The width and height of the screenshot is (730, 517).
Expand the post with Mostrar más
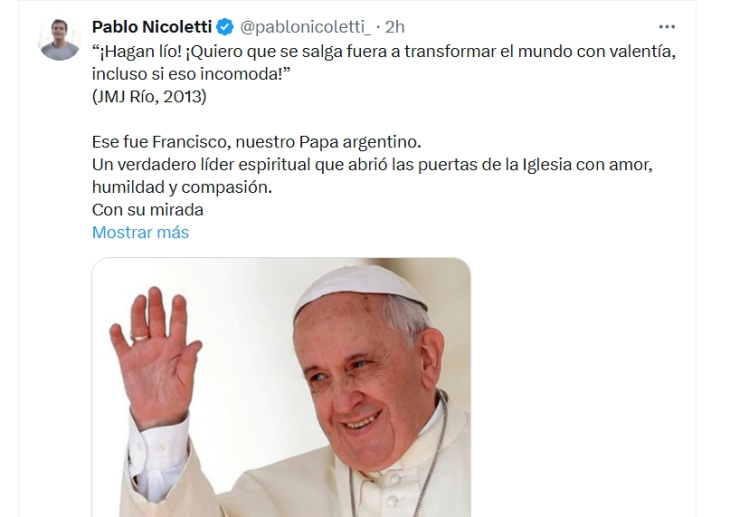(x=140, y=232)
